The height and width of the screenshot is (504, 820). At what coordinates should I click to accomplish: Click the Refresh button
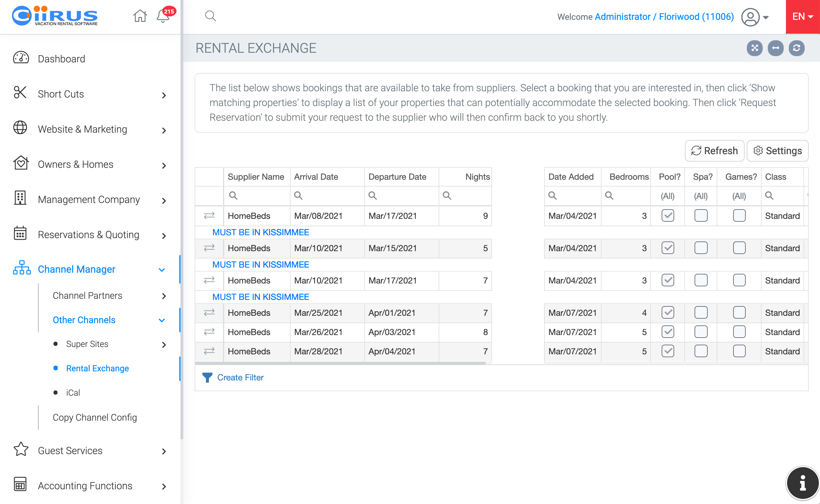pos(714,151)
